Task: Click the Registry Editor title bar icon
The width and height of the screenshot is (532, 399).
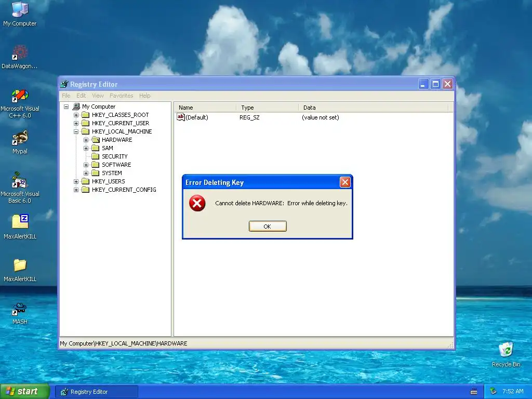Action: click(x=64, y=84)
